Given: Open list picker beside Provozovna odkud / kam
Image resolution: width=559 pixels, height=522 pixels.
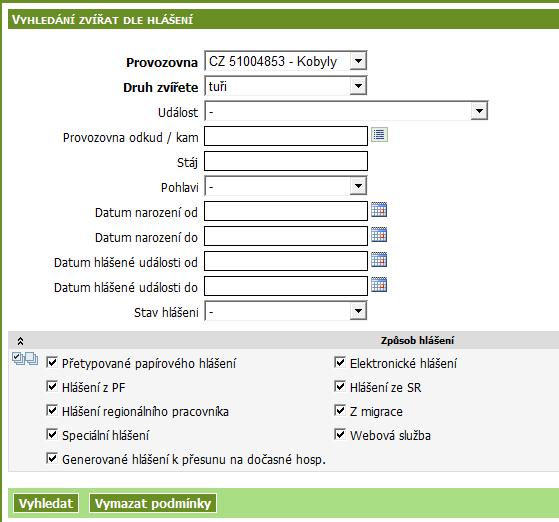Looking at the screenshot, I should pos(379,135).
